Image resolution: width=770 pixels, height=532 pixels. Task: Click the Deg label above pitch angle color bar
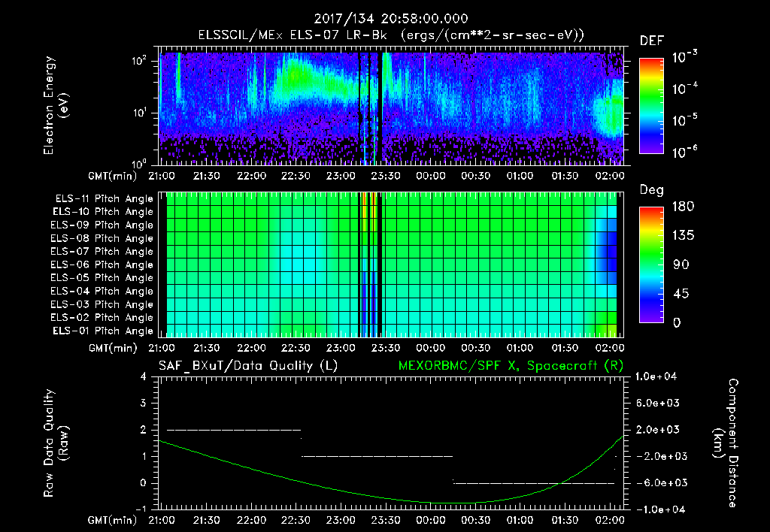tap(652, 190)
